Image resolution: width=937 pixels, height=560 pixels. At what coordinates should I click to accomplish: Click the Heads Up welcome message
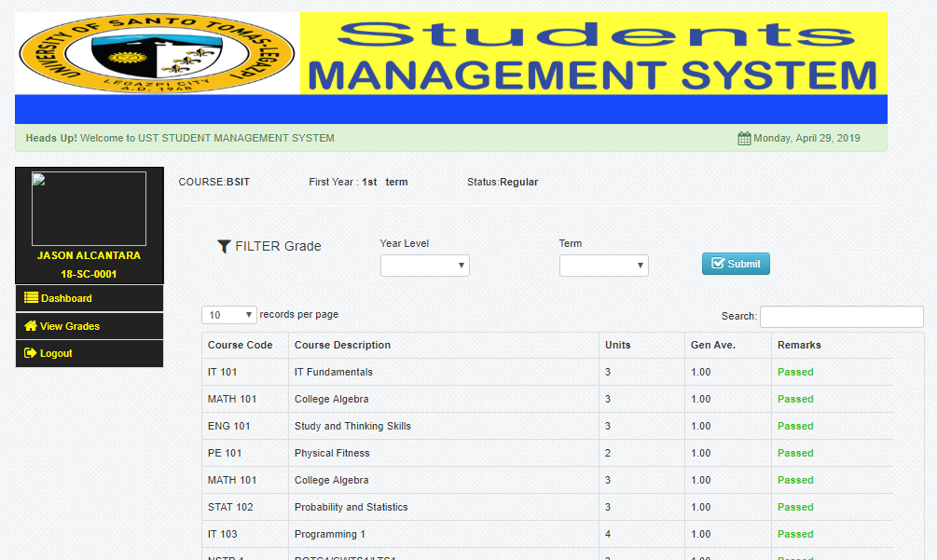point(180,139)
